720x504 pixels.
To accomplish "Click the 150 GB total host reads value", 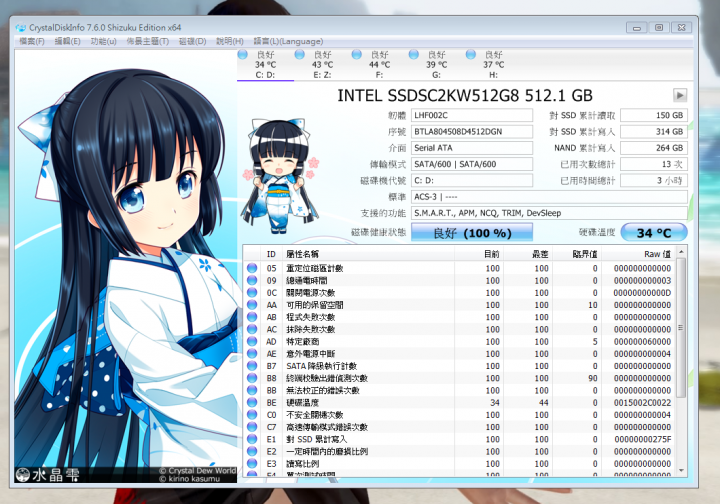I will click(653, 115).
